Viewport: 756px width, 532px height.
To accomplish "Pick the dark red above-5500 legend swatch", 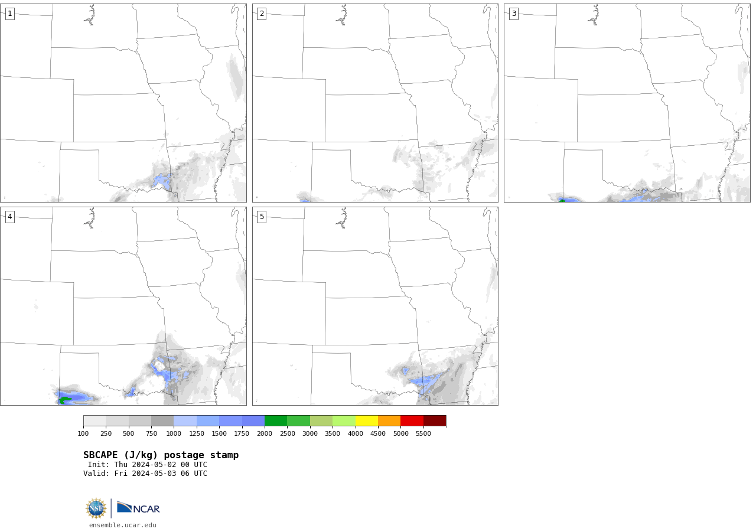I will [x=435, y=420].
